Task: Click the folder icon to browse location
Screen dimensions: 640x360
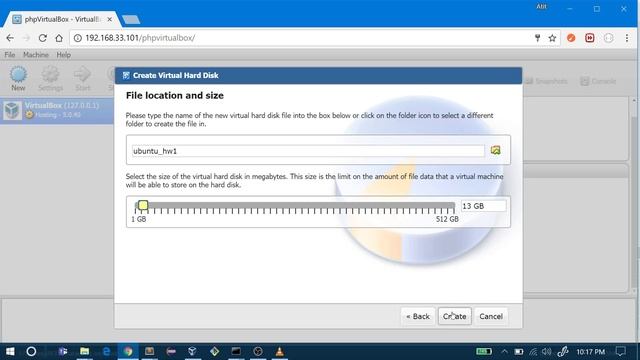Action: (496, 150)
